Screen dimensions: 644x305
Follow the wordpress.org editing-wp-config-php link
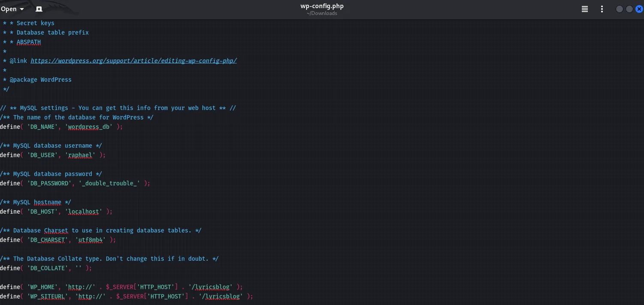coord(134,61)
